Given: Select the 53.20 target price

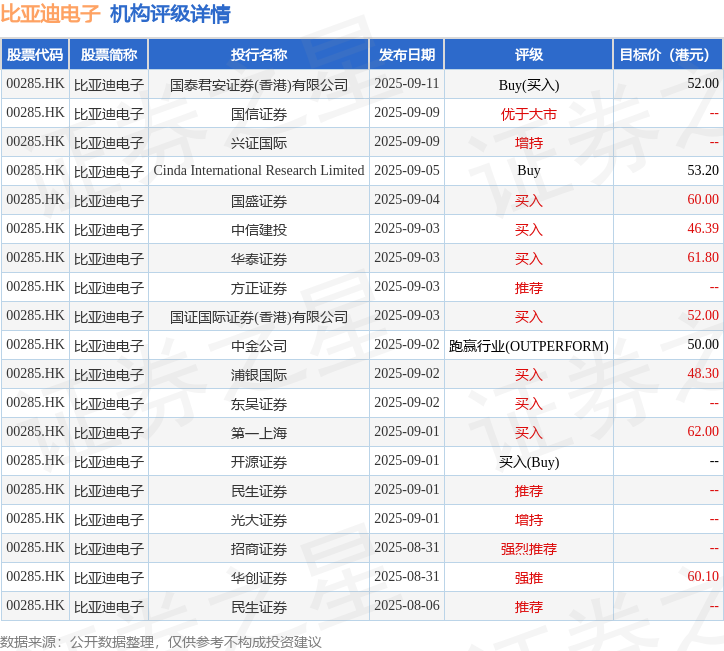Looking at the screenshot, I should (x=703, y=170).
